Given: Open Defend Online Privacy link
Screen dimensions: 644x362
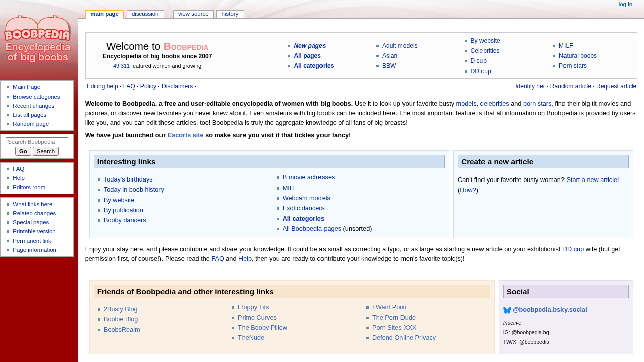Looking at the screenshot, I should point(404,338).
